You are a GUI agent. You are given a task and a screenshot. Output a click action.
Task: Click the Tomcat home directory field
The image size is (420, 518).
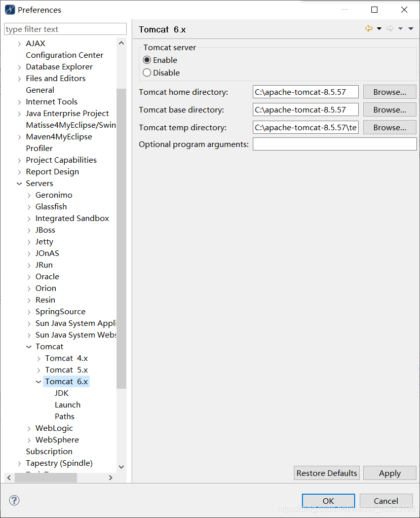click(x=306, y=92)
